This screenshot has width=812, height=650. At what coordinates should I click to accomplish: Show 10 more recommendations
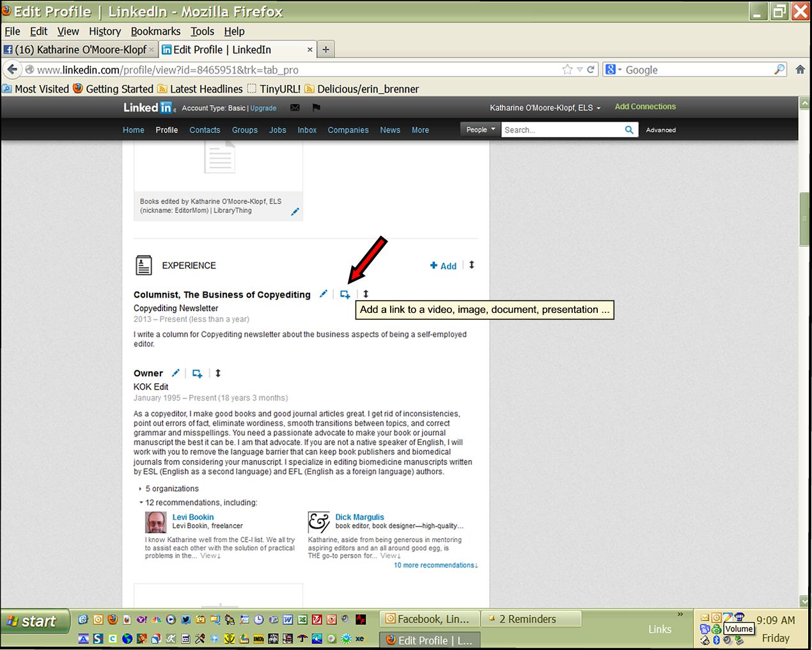436,566
